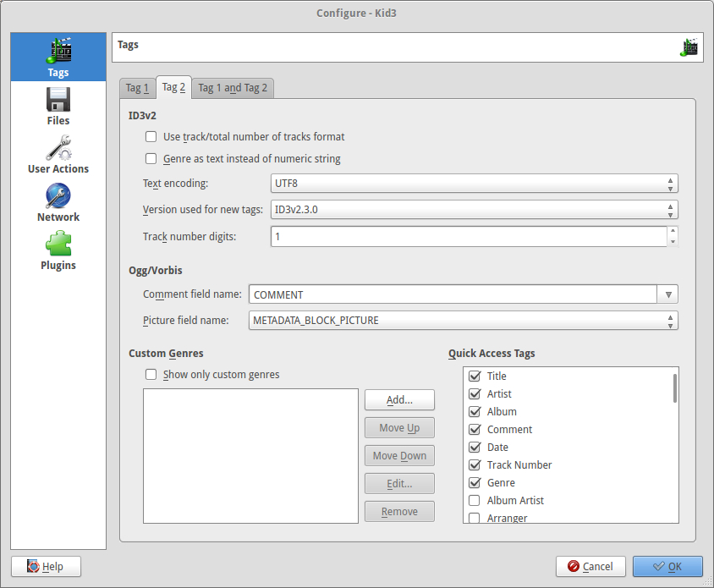
Task: Click the Remove genre button
Action: tap(399, 512)
